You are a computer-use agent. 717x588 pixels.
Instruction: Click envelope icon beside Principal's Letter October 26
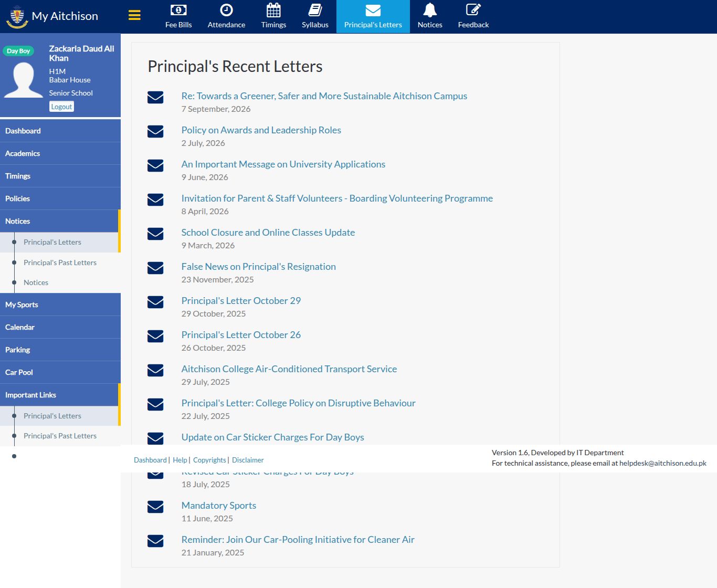point(155,336)
